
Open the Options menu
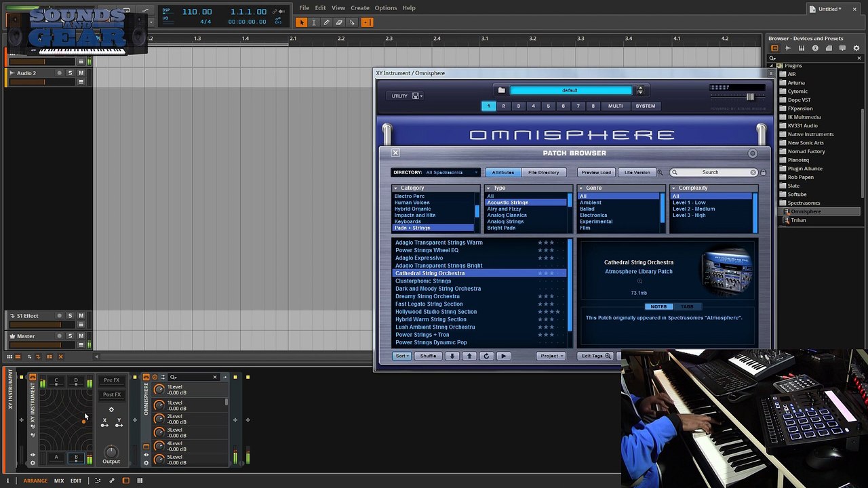point(386,8)
